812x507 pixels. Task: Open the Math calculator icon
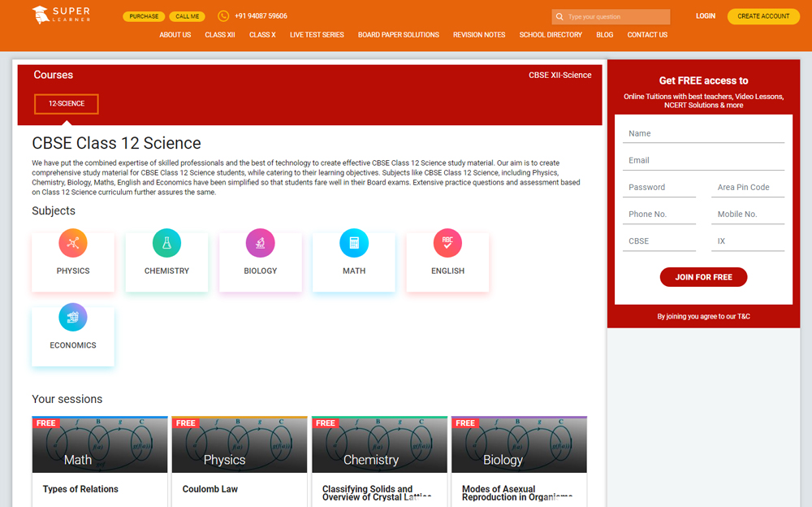pyautogui.click(x=354, y=243)
